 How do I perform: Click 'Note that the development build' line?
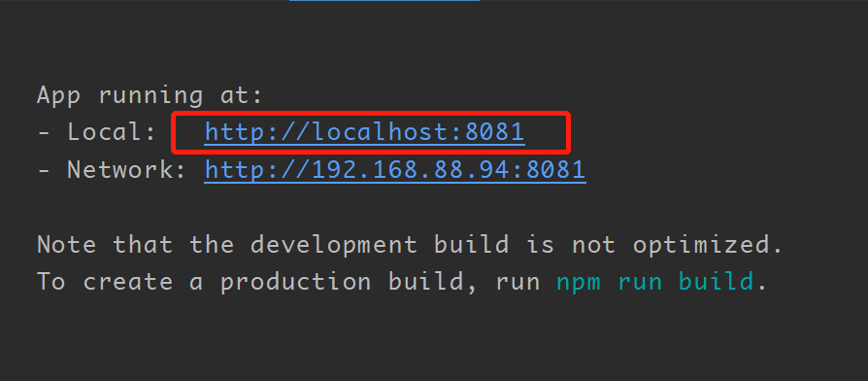pos(410,245)
